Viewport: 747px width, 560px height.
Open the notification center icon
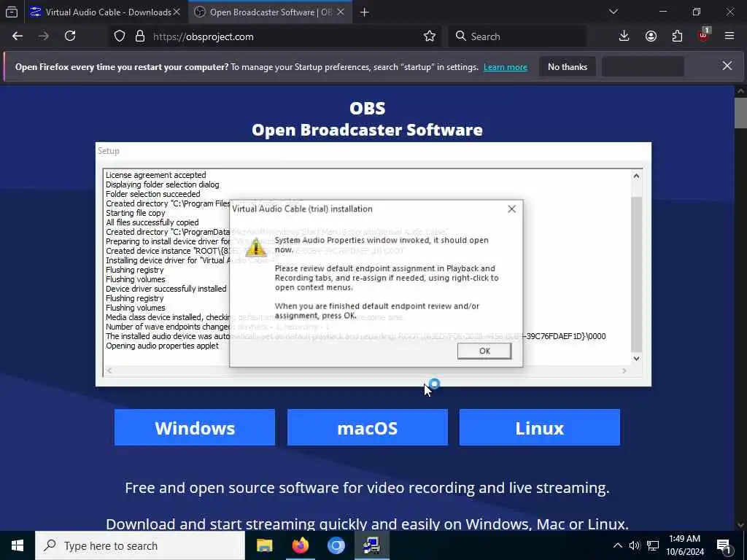[x=724, y=546]
